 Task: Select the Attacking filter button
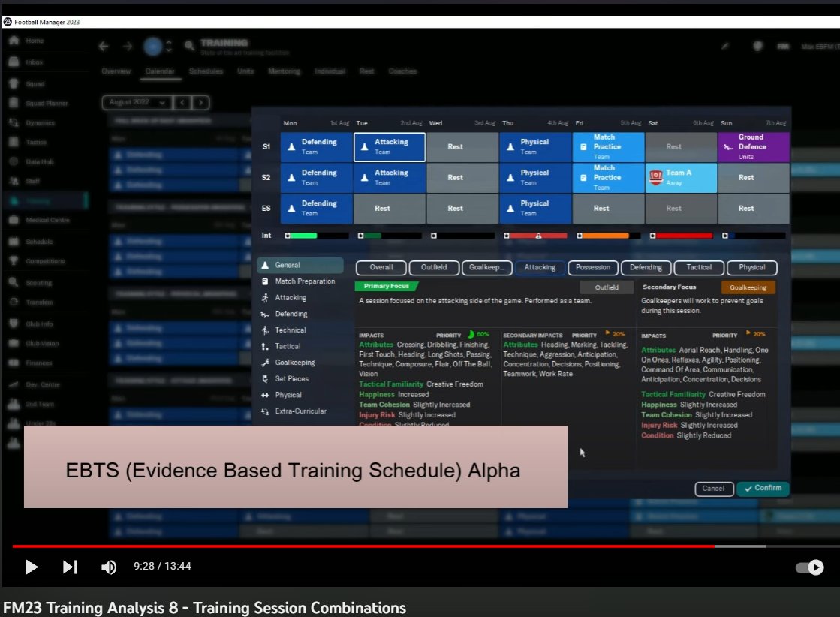pos(540,267)
